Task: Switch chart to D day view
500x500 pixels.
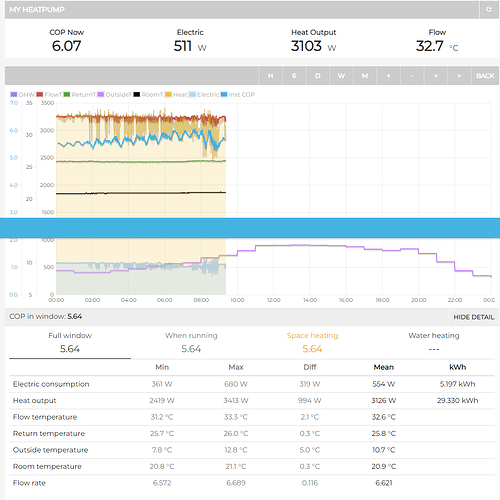Action: tap(318, 76)
